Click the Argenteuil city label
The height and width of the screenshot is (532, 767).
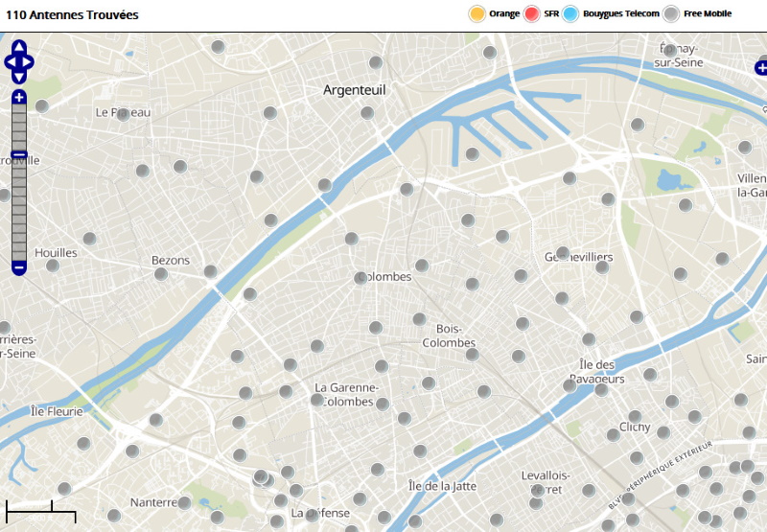(354, 90)
